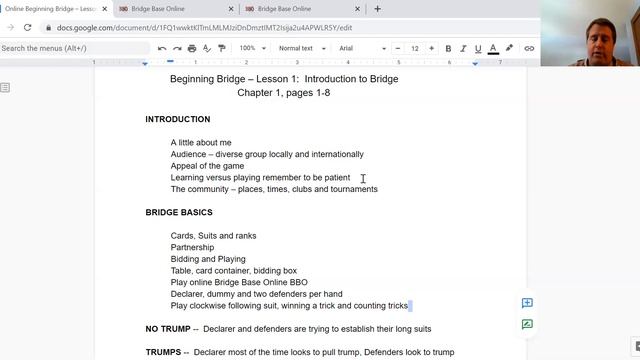
Task: Toggle Bold formatting
Action: tap(448, 49)
